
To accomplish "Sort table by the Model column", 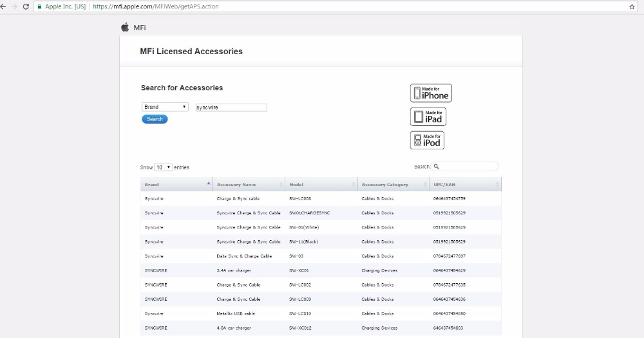I will click(x=321, y=185).
